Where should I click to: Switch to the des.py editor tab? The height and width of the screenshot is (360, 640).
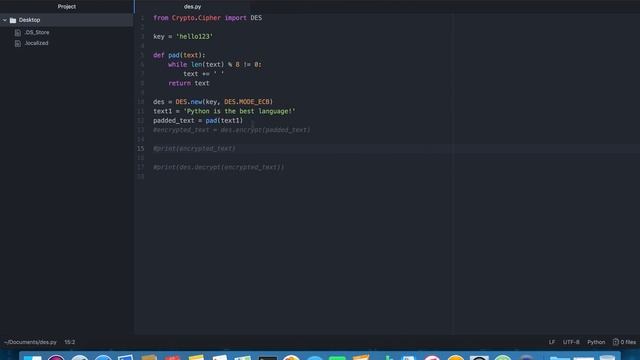coord(192,7)
